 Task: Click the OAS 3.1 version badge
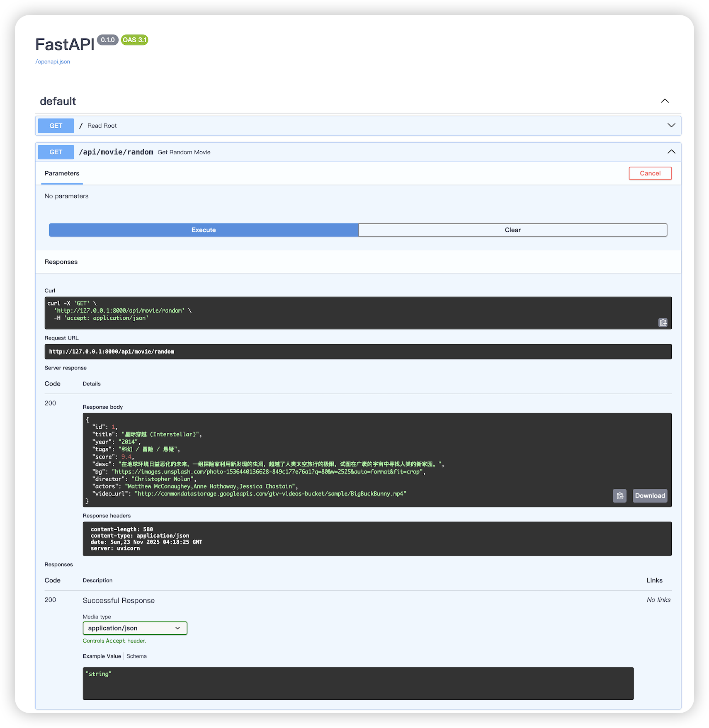[134, 40]
